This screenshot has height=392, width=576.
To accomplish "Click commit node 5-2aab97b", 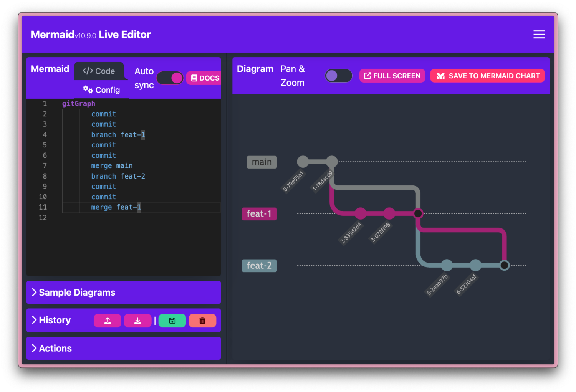I will 447,265.
